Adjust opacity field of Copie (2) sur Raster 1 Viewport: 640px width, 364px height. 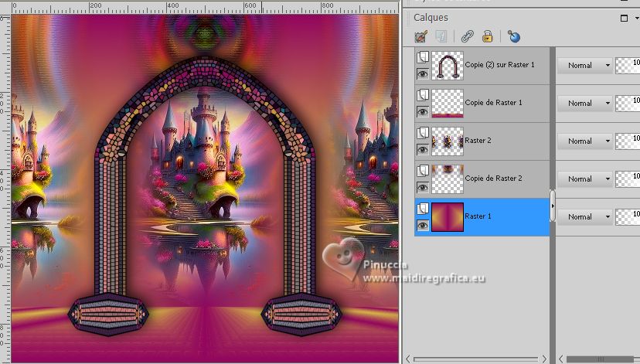click(x=628, y=65)
